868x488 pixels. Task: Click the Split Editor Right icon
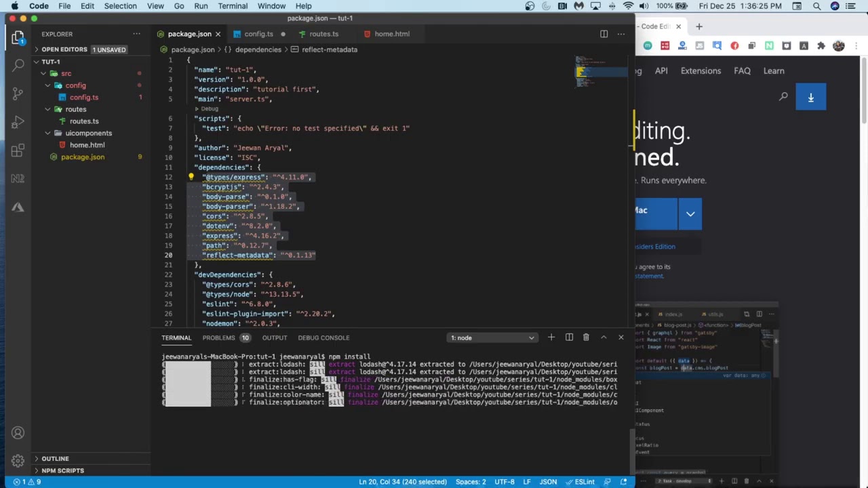(x=604, y=34)
